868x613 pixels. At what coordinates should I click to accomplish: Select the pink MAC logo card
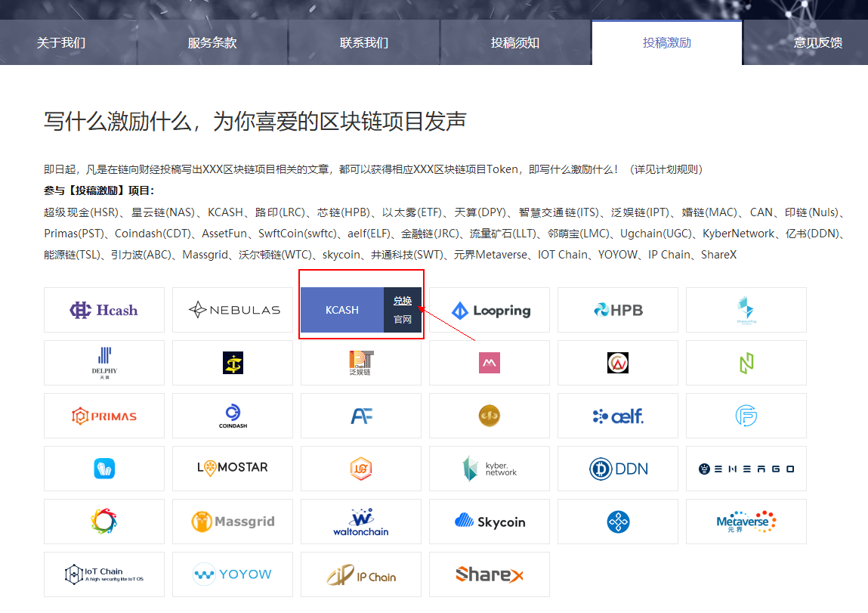tap(490, 363)
